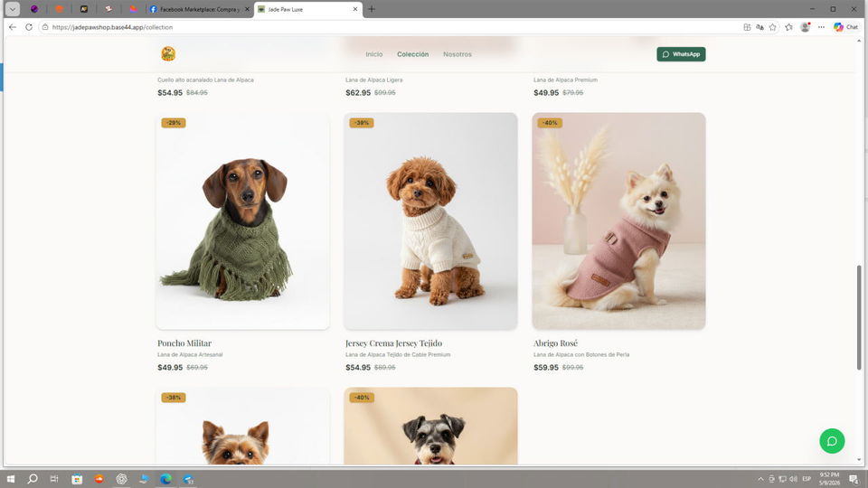Open the schnauzer product card

[x=430, y=426]
